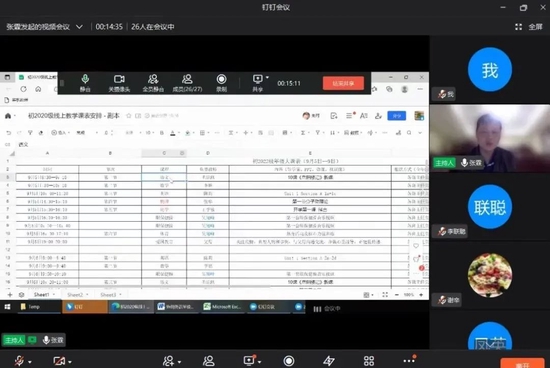Open microphone options arrow beside mic icon
Viewport: 550px width, 368px height.
coord(30,362)
